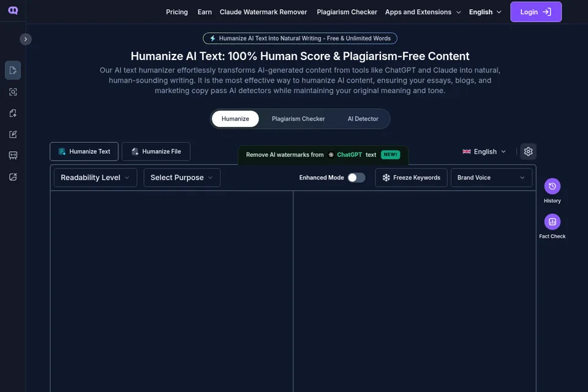
Task: Open Readability Level dropdown
Action: pyautogui.click(x=96, y=178)
